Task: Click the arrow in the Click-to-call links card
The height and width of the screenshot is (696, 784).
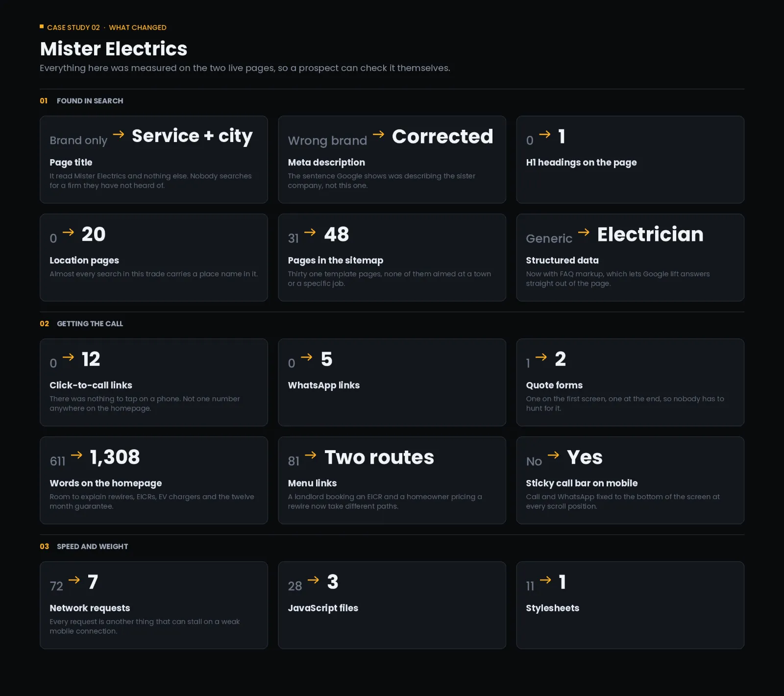Action: [x=69, y=357]
